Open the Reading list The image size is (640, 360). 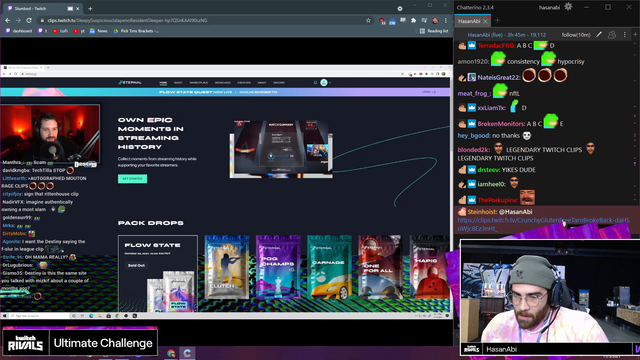[x=434, y=31]
